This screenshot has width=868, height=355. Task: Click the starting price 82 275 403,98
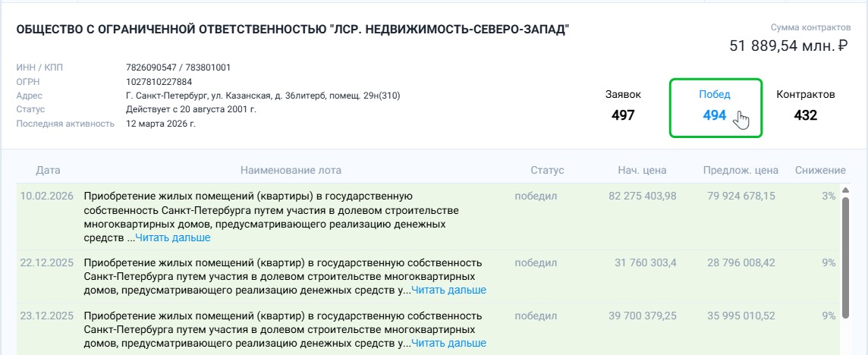click(x=642, y=196)
